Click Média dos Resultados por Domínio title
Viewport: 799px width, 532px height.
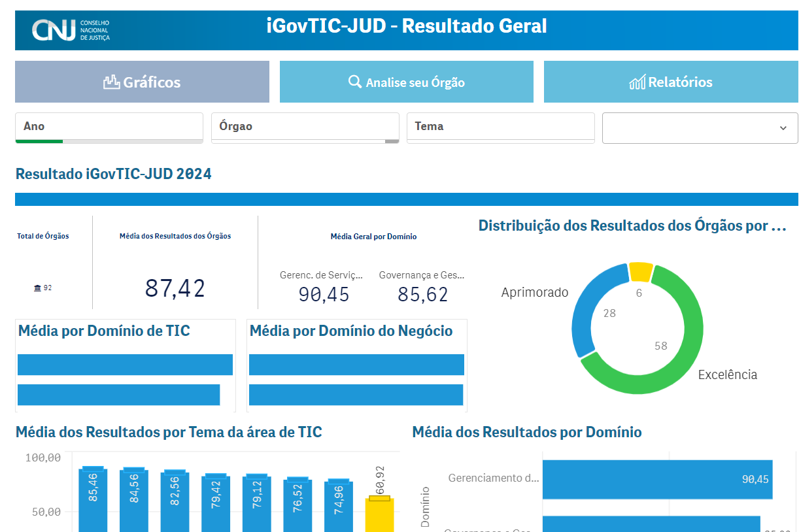tap(527, 432)
